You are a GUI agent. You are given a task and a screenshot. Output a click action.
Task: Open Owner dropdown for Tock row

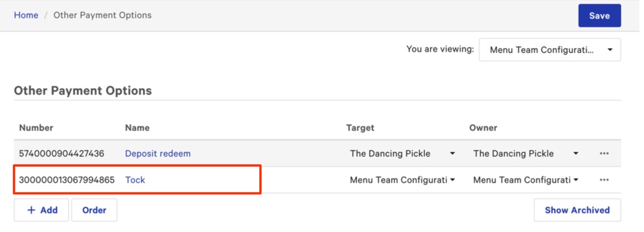coord(526,180)
